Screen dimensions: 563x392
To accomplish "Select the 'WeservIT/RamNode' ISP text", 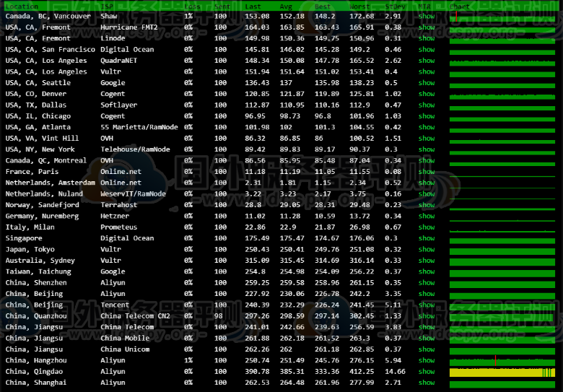I will 134,194.
